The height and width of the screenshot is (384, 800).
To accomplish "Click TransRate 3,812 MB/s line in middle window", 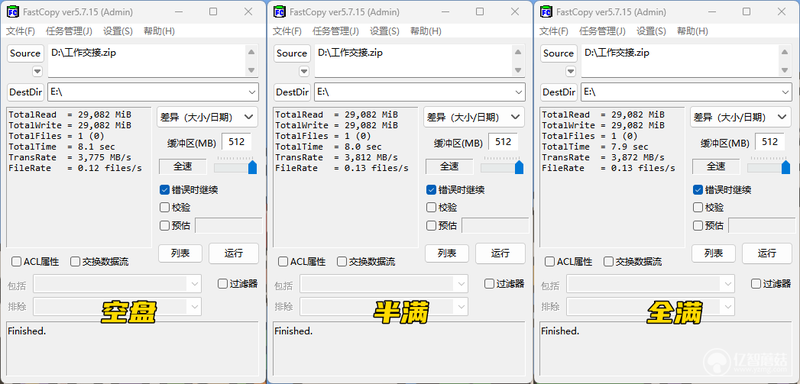I will (337, 158).
